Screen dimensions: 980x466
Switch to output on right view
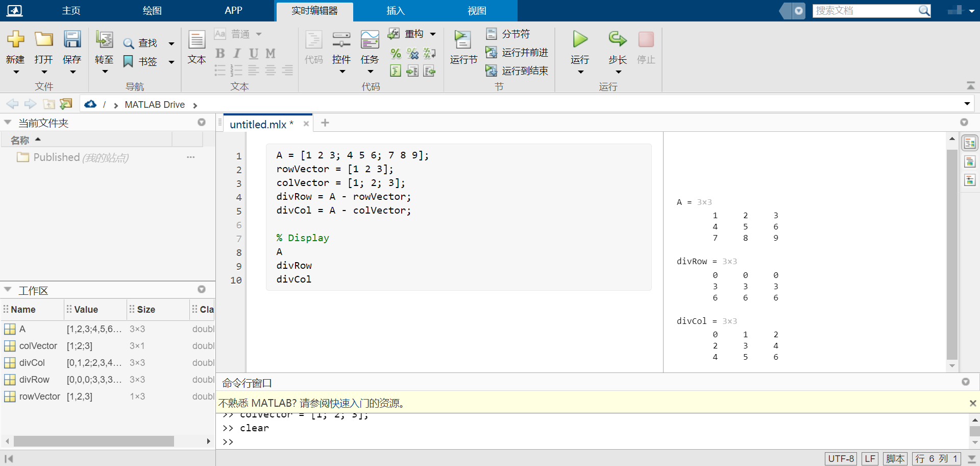coord(970,143)
